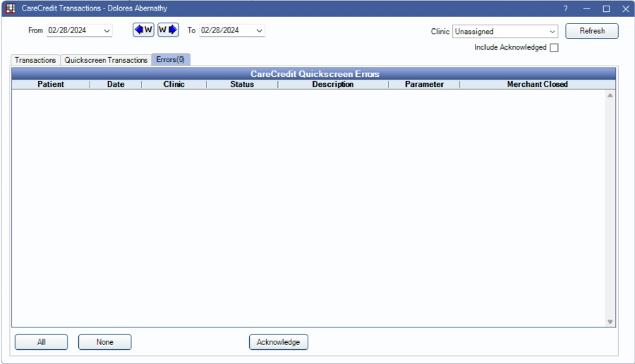Open the From date dropdown
635x364 pixels.
click(107, 31)
